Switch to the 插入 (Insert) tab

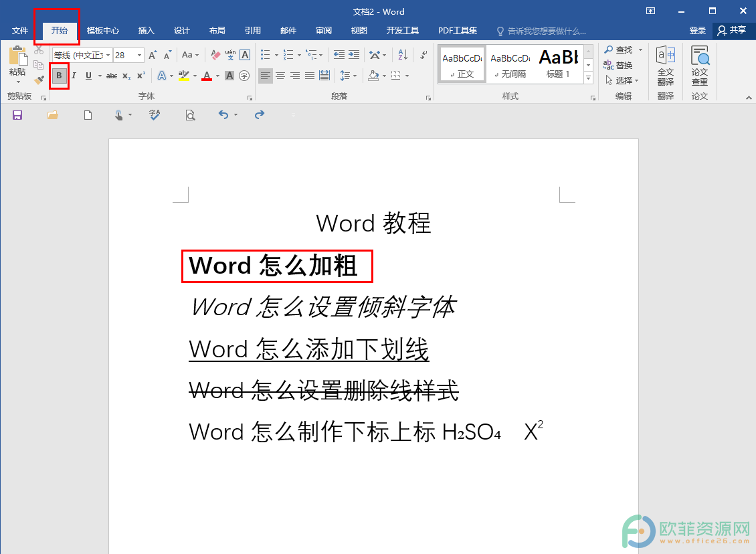pos(146,30)
